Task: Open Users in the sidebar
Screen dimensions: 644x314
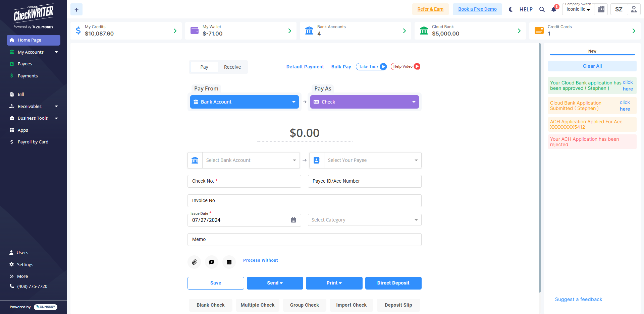Action: pos(22,253)
